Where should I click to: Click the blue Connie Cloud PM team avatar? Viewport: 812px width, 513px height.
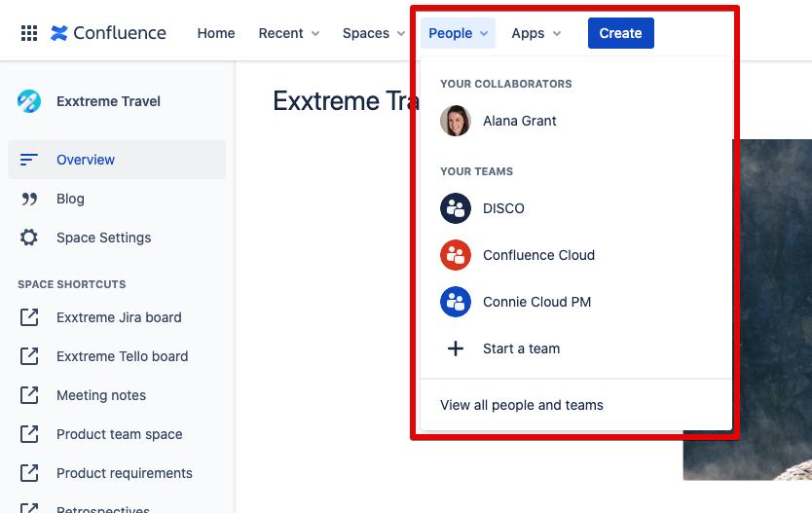(x=456, y=302)
